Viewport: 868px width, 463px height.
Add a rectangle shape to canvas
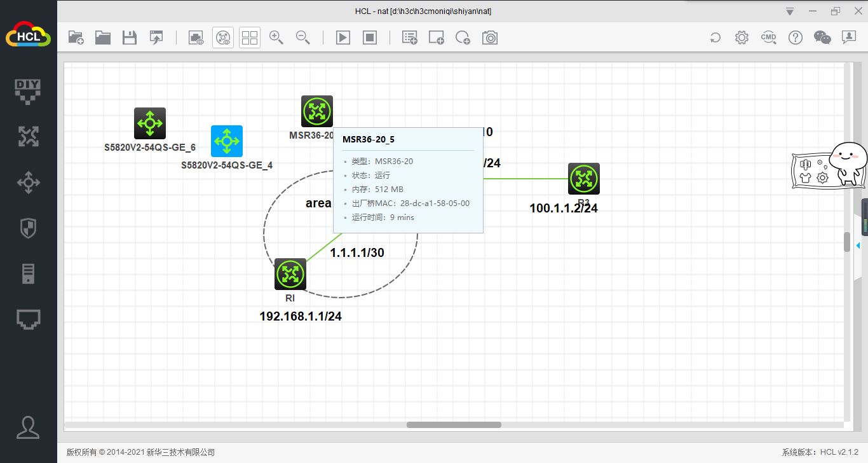click(x=437, y=38)
